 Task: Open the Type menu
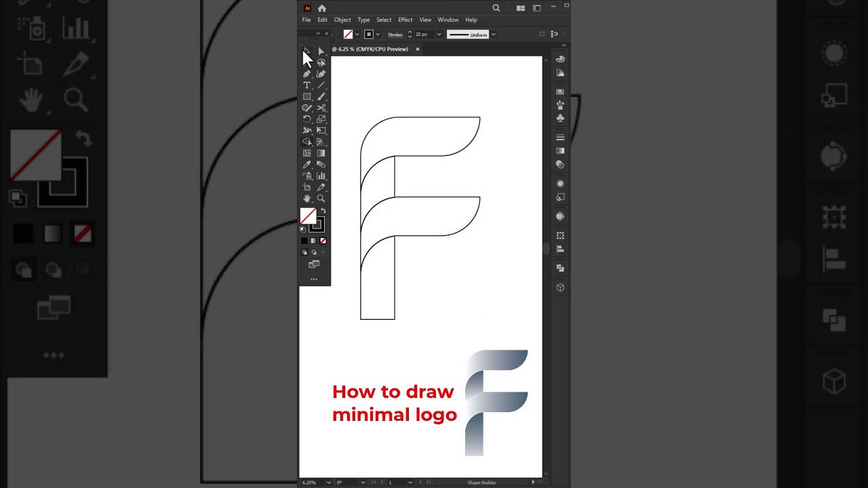(364, 20)
